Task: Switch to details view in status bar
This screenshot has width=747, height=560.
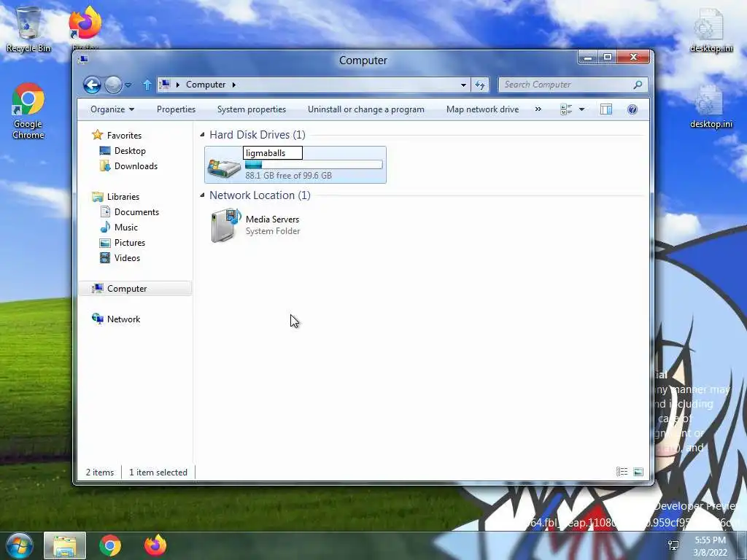Action: click(622, 472)
